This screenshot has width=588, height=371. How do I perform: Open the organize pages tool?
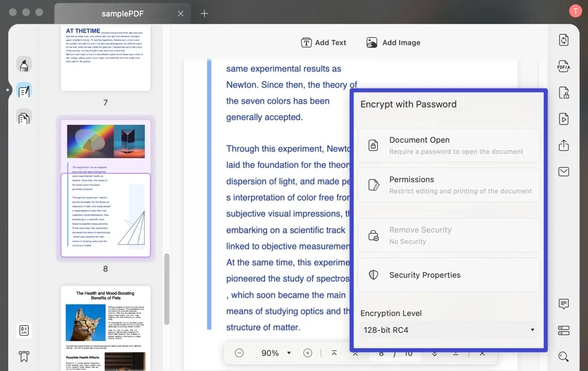tap(24, 118)
